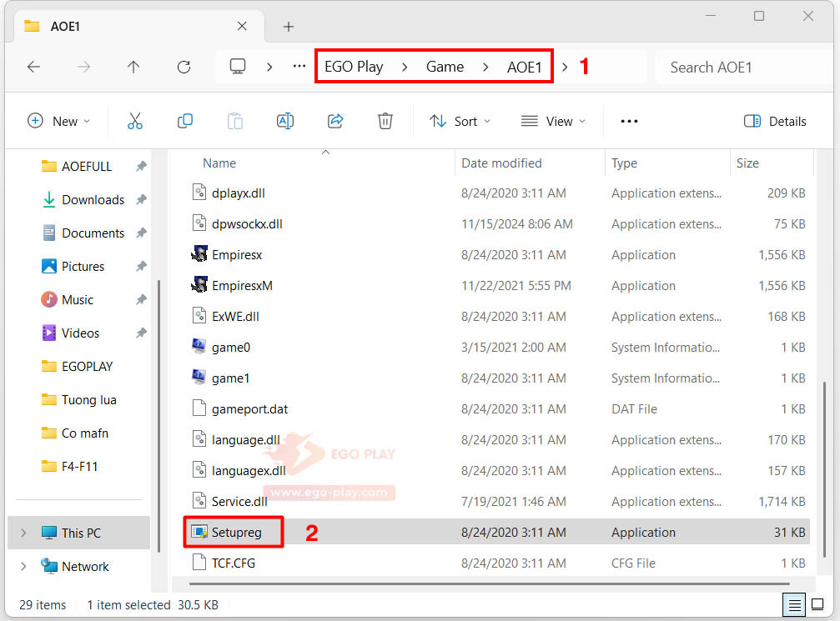Image resolution: width=840 pixels, height=621 pixels.
Task: Go up one folder level
Action: point(133,67)
